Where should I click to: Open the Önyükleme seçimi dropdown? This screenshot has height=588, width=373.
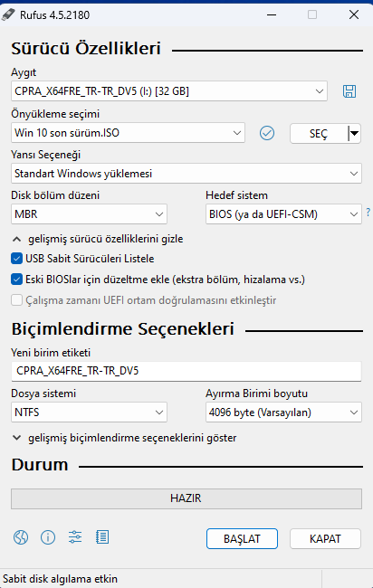128,133
